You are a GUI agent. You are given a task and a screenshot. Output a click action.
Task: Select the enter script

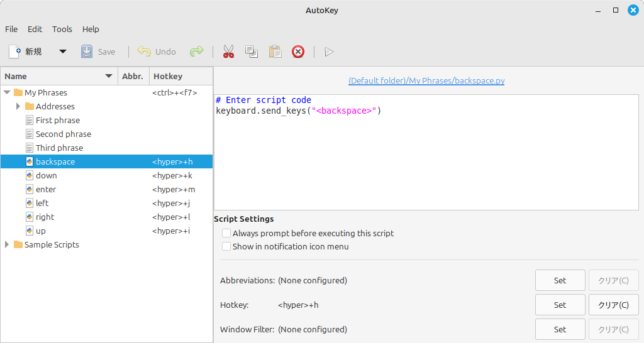45,189
